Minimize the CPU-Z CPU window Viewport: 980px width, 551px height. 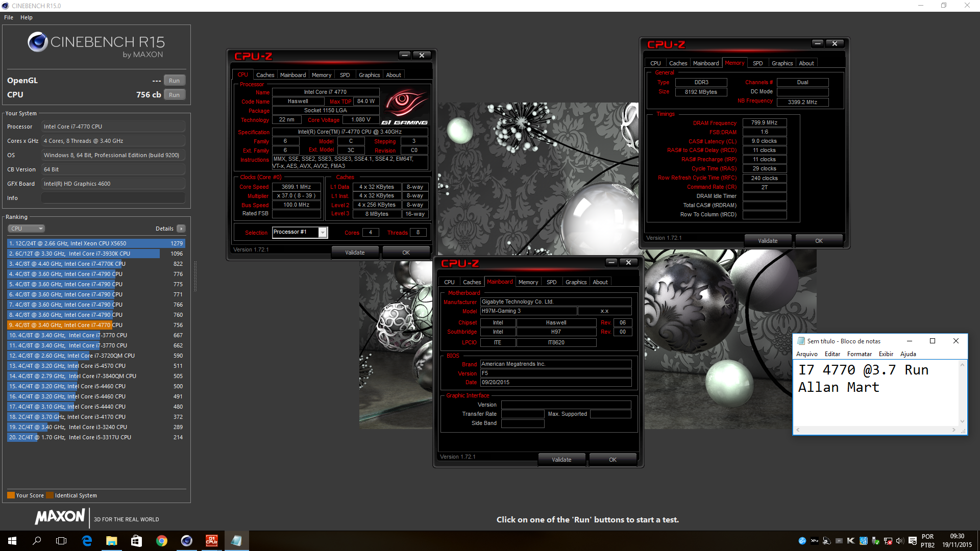(405, 55)
